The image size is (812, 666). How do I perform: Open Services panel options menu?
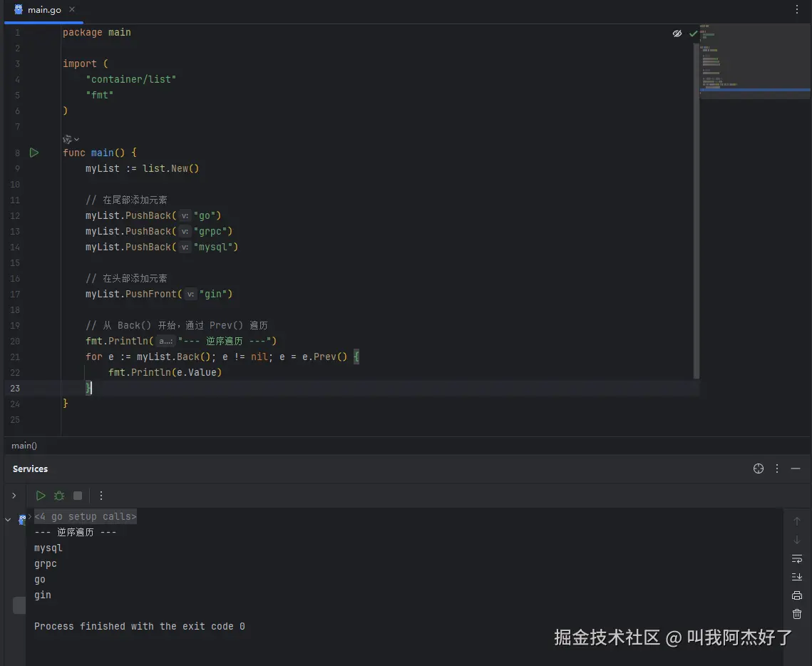click(x=777, y=468)
